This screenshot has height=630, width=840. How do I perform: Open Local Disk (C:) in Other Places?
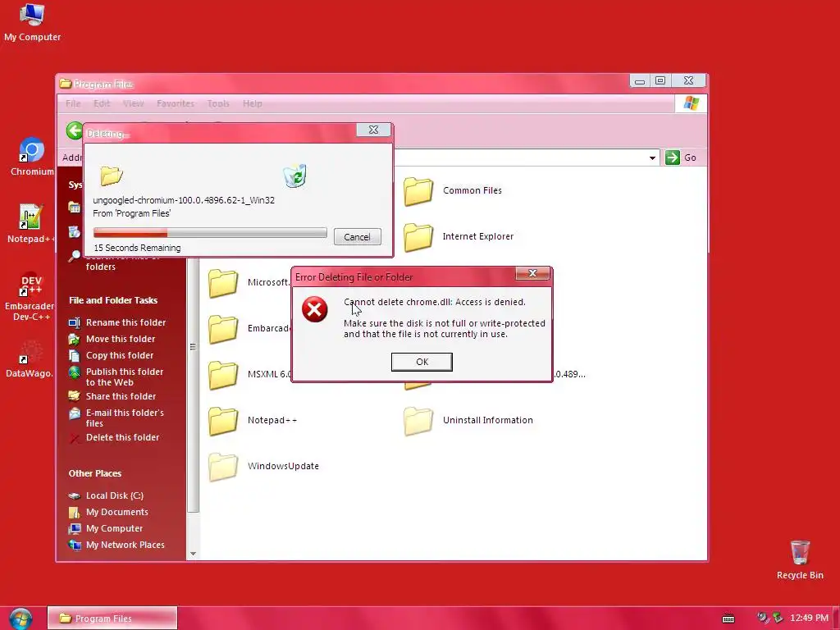106,496
